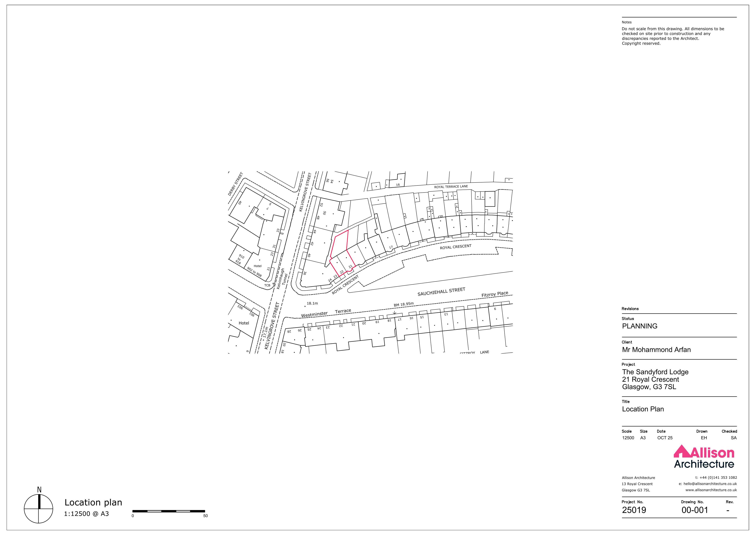This screenshot has width=756, height=535.
Task: Click '21 Royal Crescent' address line
Action: click(x=650, y=379)
